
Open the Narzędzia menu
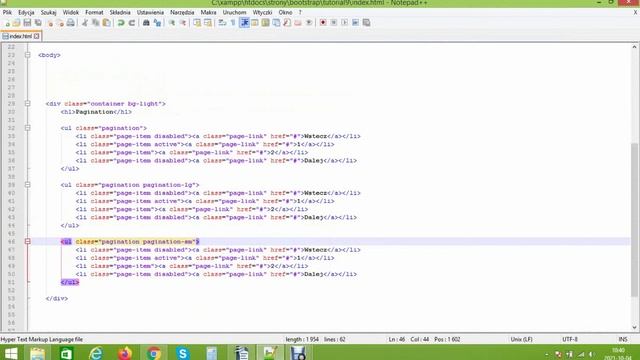click(x=182, y=13)
